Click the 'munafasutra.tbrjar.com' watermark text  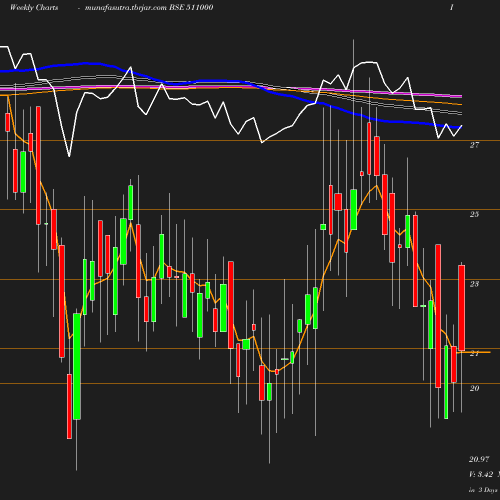coord(126,8)
